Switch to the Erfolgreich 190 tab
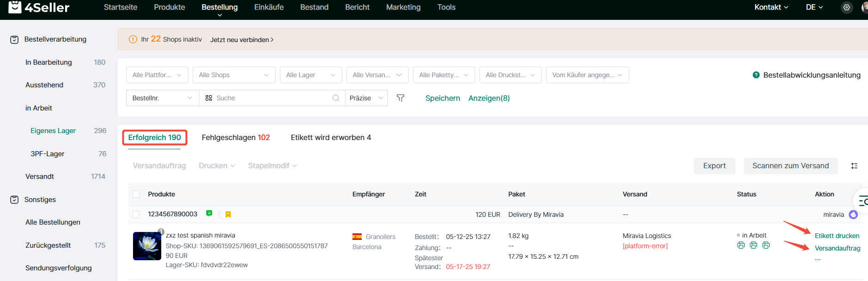Viewport: 868px width, 281px height. pyautogui.click(x=155, y=138)
